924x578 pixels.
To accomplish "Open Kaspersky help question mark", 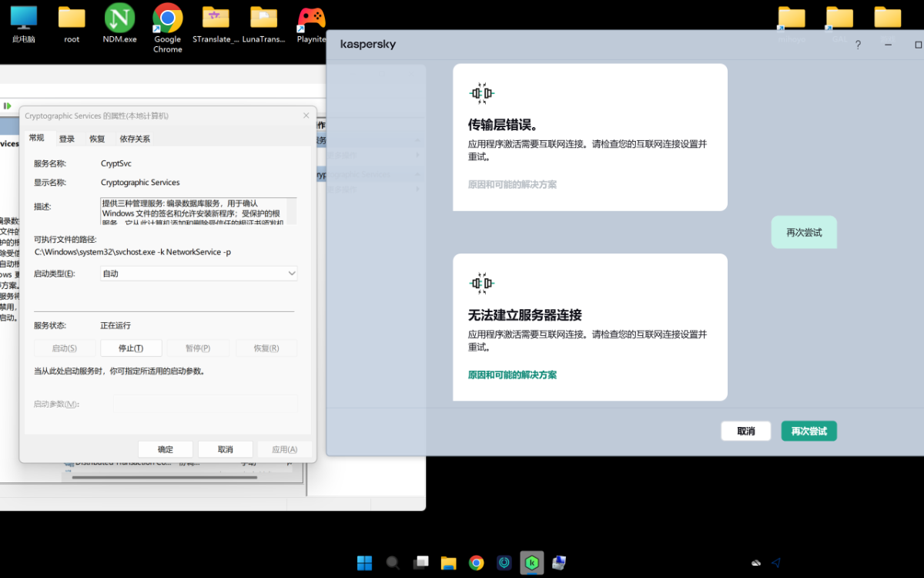I will 859,45.
